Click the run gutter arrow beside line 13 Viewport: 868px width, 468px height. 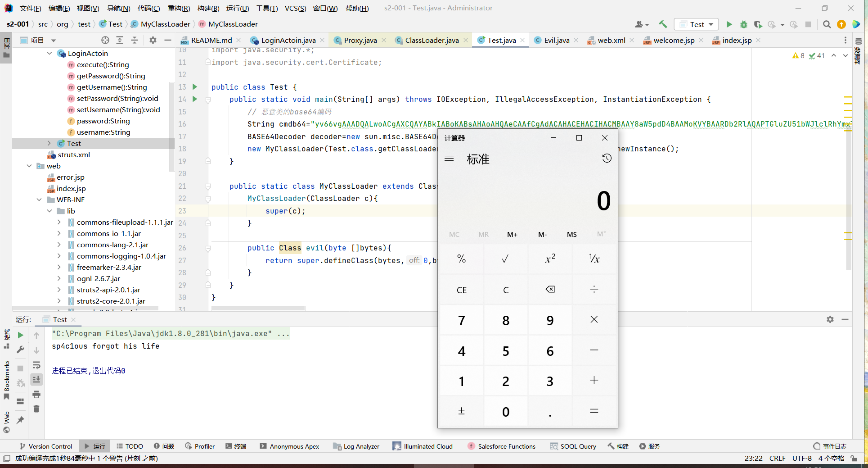click(x=195, y=87)
